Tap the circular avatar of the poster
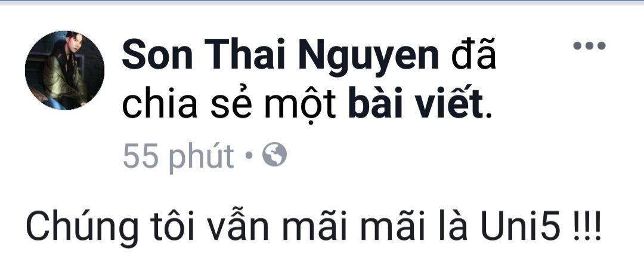Viewport: 644px width, 266px height. click(64, 70)
